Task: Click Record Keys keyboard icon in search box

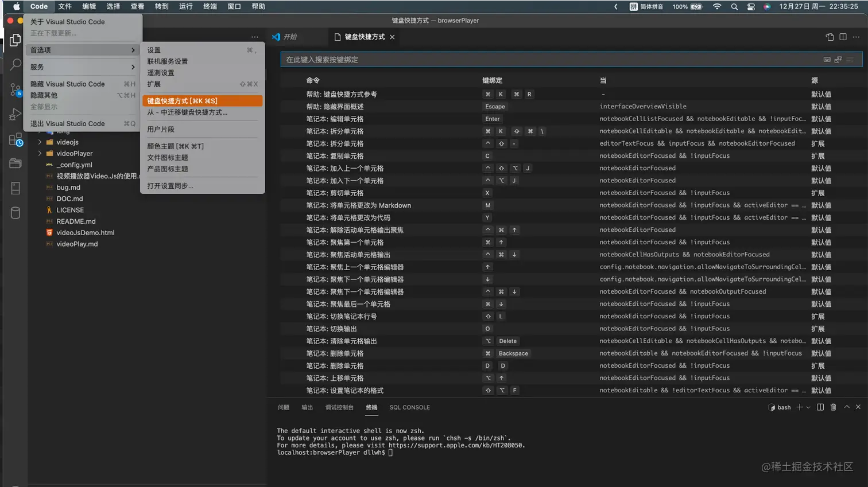Action: (x=827, y=60)
